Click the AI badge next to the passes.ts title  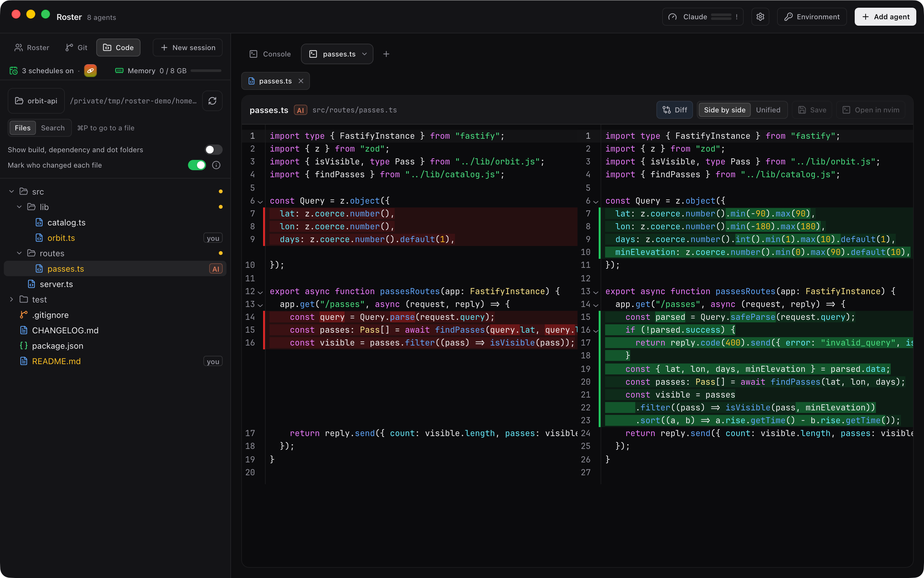click(301, 110)
